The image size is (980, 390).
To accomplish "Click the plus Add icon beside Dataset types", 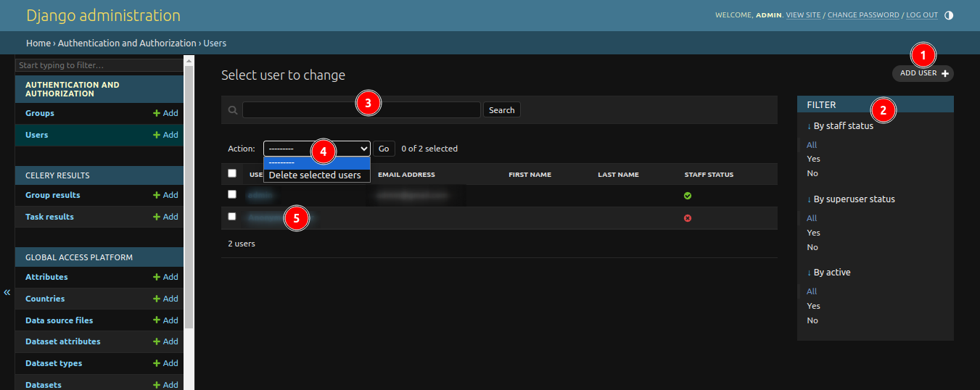I will click(x=156, y=363).
